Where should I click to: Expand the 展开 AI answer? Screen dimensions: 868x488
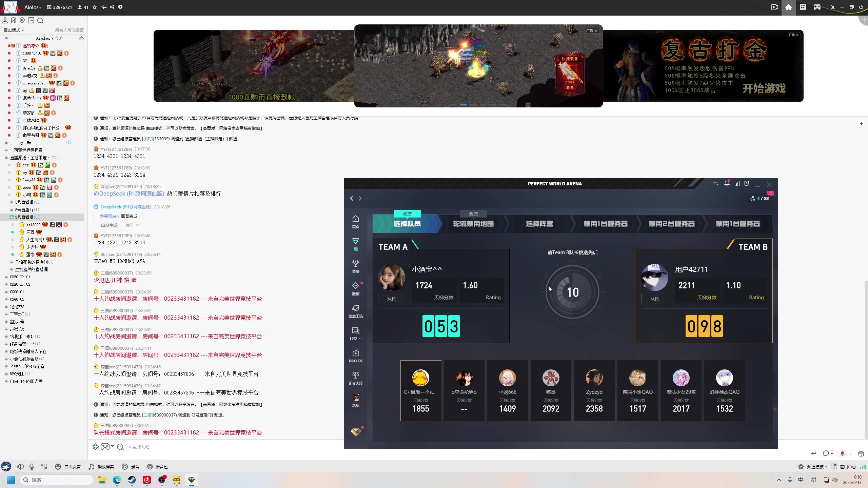coord(132,225)
